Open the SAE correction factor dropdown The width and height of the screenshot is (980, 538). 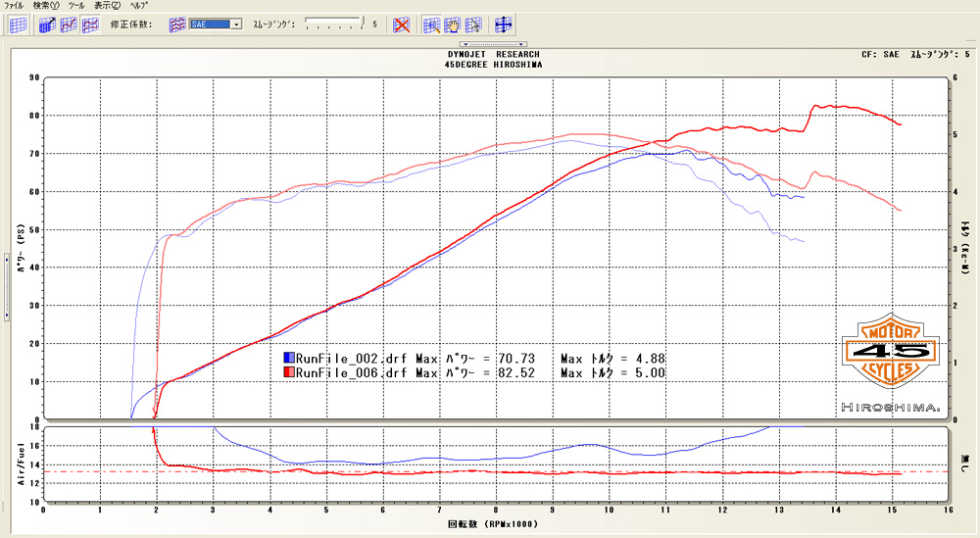click(236, 24)
